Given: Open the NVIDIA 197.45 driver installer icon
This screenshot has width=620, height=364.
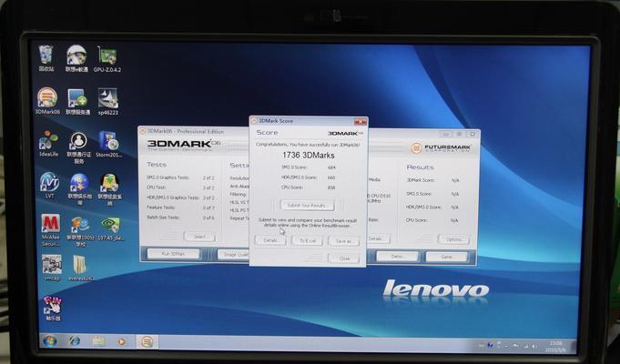Looking at the screenshot, I should tap(110, 228).
